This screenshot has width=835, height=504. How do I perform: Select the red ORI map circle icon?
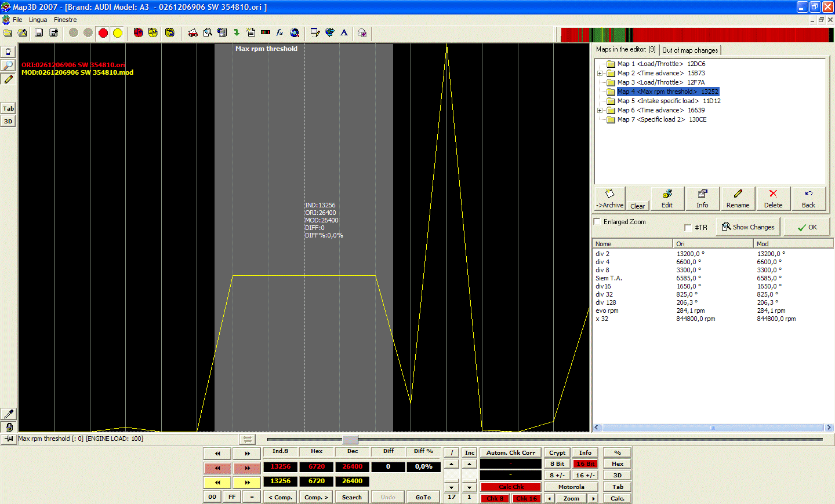[103, 33]
